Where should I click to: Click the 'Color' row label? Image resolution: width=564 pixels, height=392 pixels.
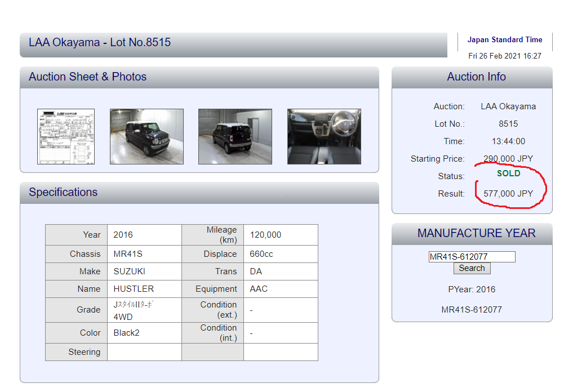click(76, 333)
